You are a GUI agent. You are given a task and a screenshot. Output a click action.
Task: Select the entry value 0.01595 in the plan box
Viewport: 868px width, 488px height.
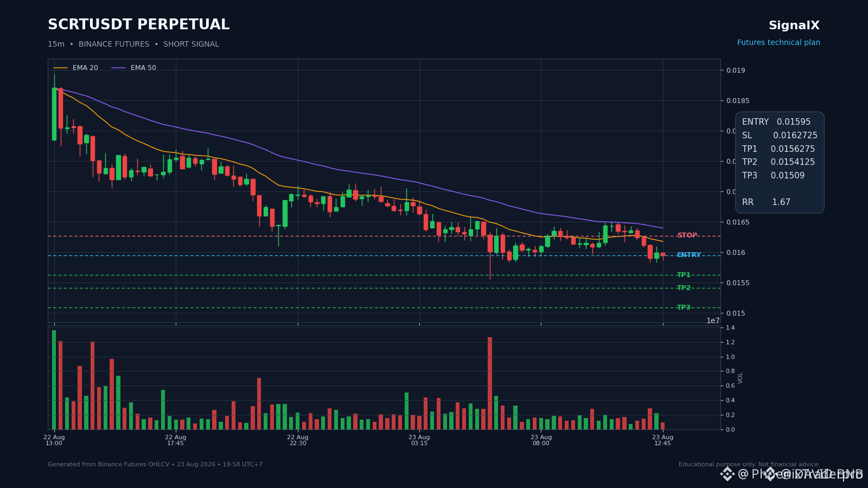pos(794,122)
